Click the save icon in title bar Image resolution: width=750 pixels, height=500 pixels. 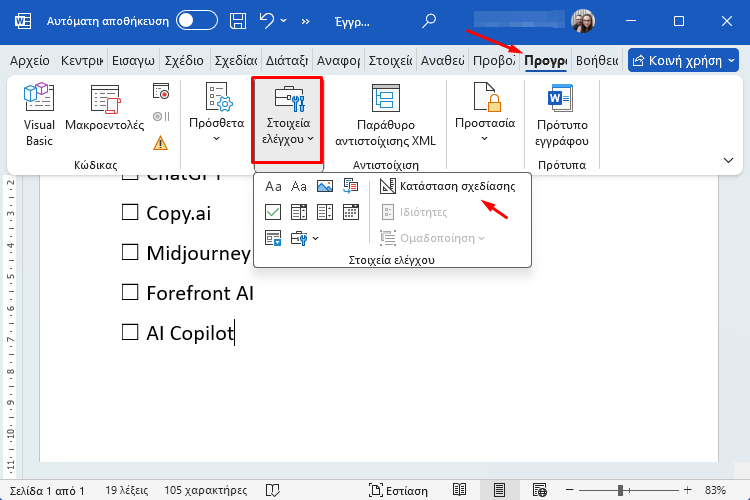238,21
